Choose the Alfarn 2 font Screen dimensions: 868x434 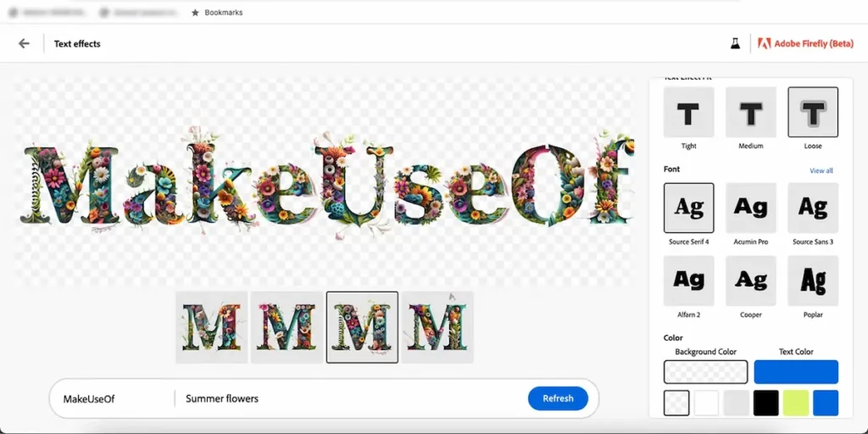[x=688, y=281]
